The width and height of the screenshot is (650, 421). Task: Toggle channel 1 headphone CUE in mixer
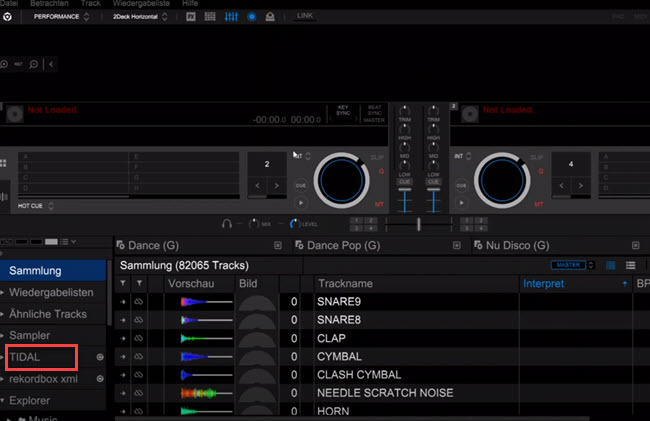coord(405,182)
